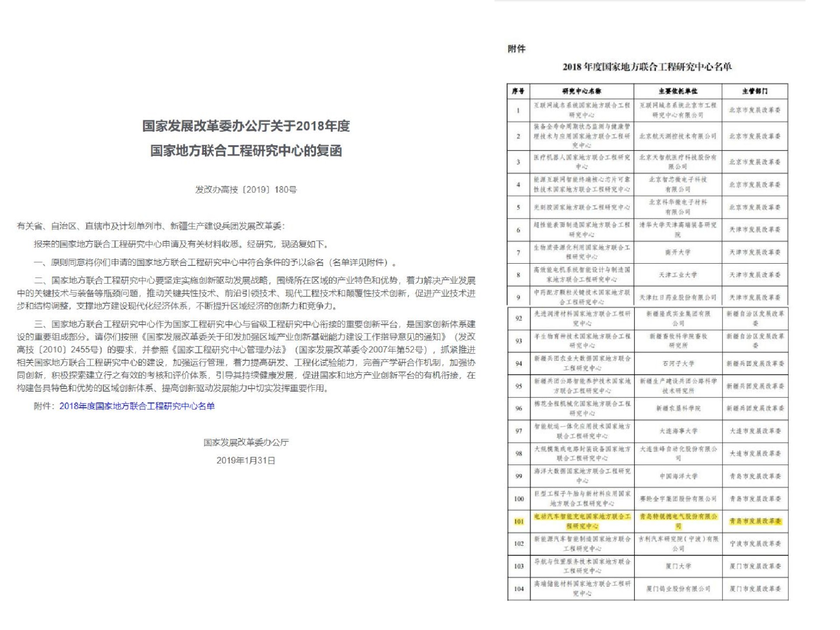Click the 厦门大学 cell in row 103
This screenshot has width=840, height=630.
click(x=678, y=566)
